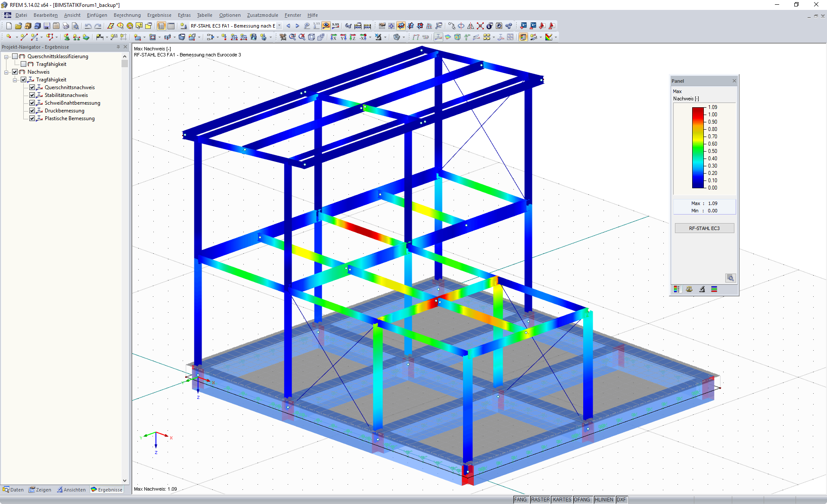Image resolution: width=827 pixels, height=504 pixels.
Task: Click the print icon in the toolbar
Action: pyautogui.click(x=66, y=26)
